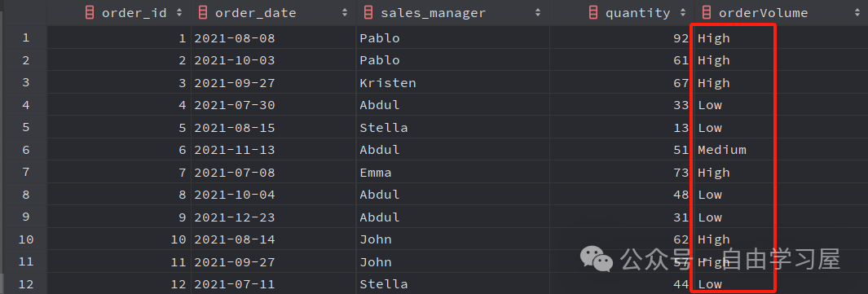
Task: Sort by order_date using its sort arrows
Action: [x=344, y=13]
